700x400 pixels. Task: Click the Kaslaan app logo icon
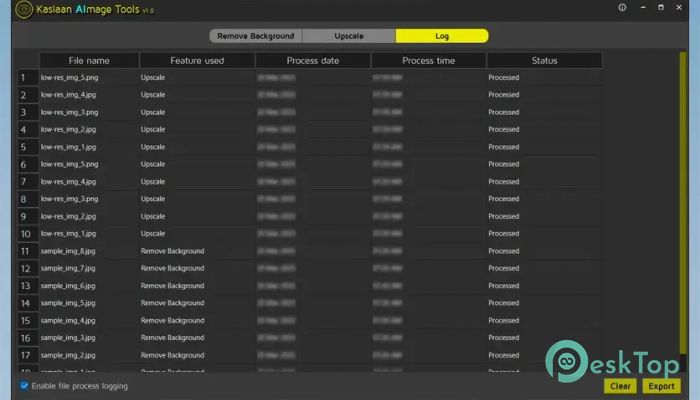tap(24, 9)
